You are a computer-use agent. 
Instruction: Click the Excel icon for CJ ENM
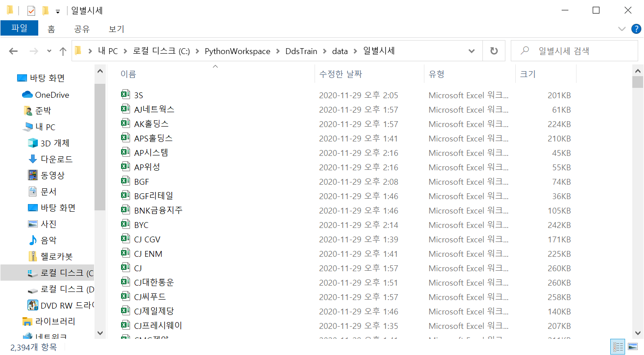pos(126,253)
